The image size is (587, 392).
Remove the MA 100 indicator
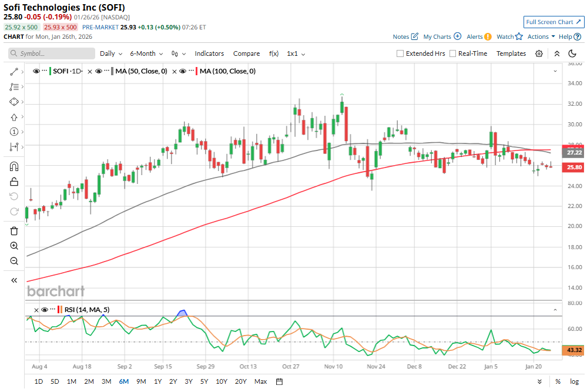[x=175, y=72]
